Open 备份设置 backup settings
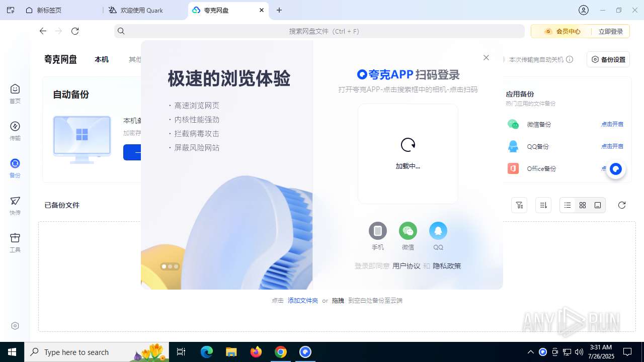The height and width of the screenshot is (362, 644). point(608,59)
